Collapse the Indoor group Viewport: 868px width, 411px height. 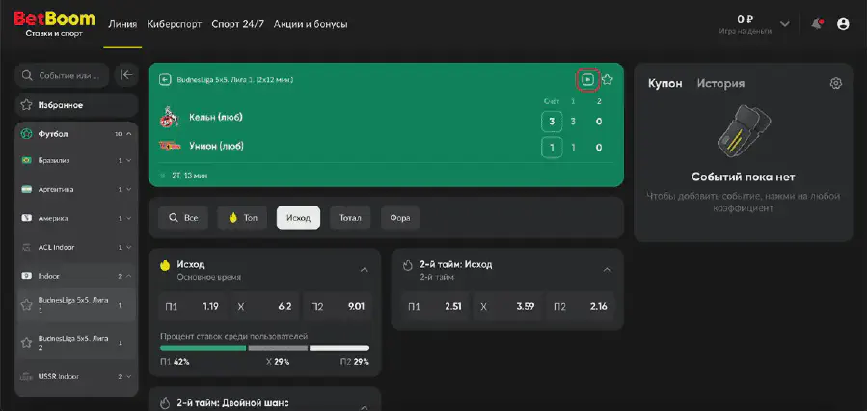(x=128, y=276)
